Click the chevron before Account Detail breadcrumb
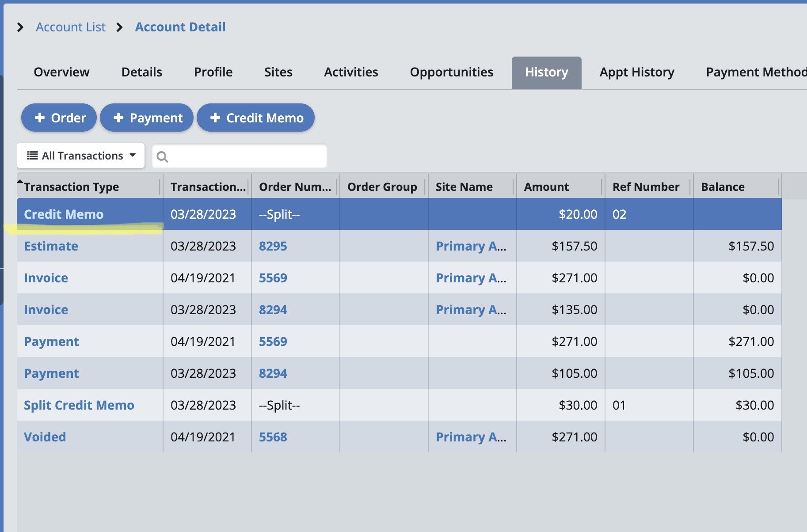807x532 pixels. point(119,27)
